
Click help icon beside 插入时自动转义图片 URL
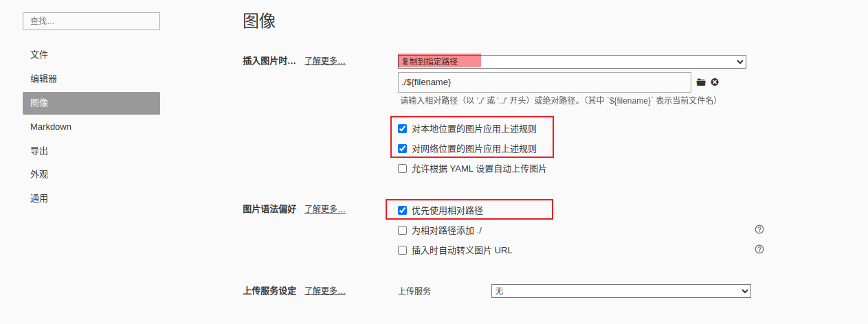(759, 249)
